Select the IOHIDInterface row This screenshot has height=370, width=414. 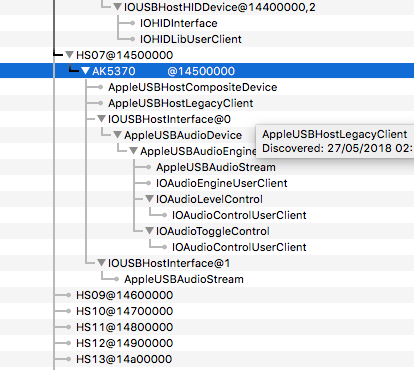click(179, 23)
